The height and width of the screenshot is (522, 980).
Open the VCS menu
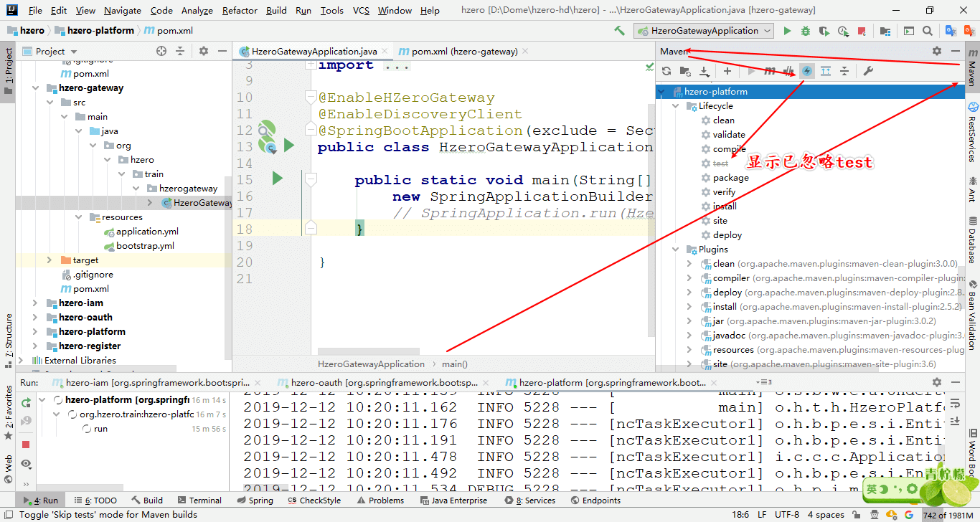362,10
